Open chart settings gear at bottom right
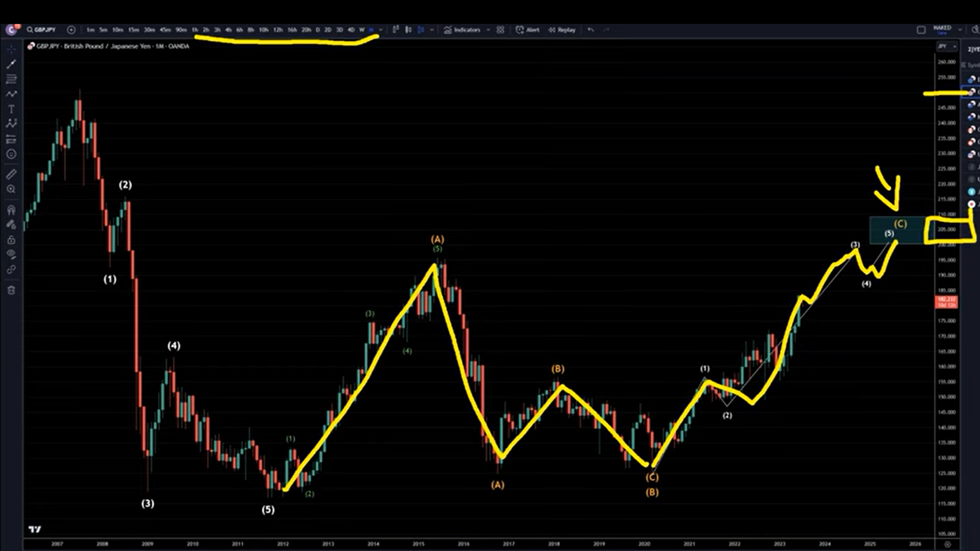 [947, 544]
